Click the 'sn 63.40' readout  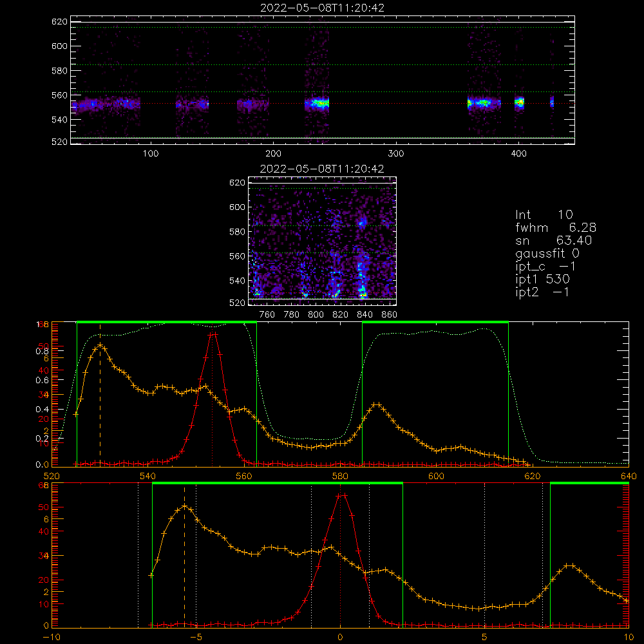coord(554,240)
